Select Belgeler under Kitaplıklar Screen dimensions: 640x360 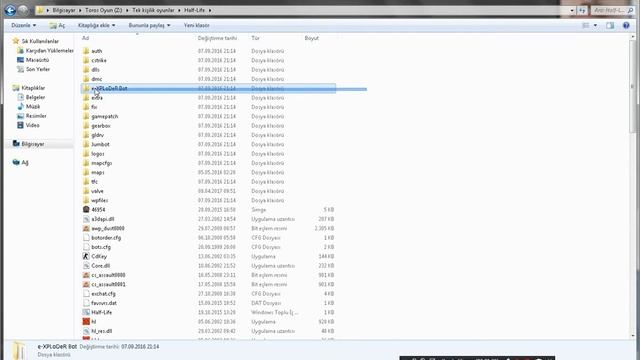pos(35,97)
